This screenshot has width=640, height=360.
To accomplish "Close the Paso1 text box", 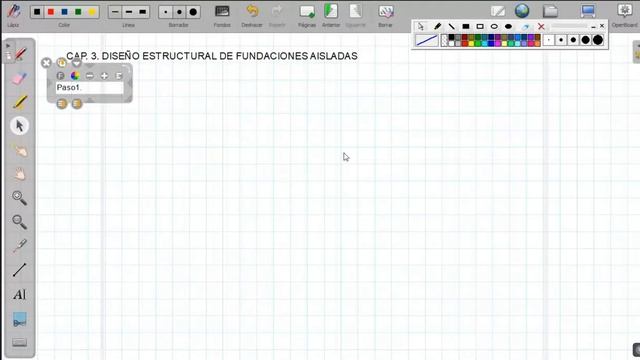I will coord(46,62).
